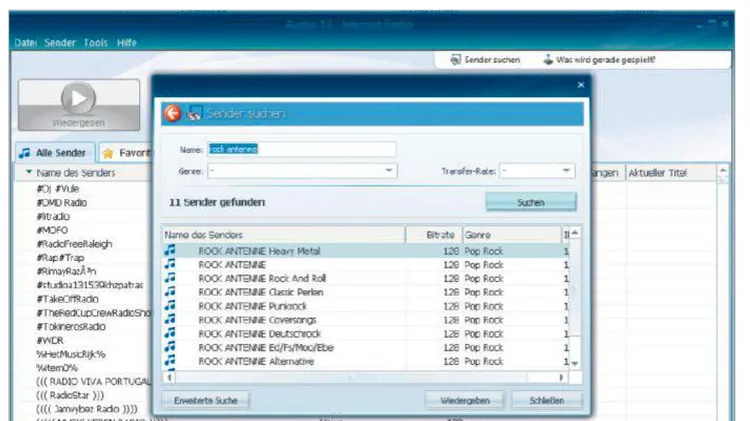
Task: Select ROCK ANTENNE Rock And Roll row
Action: tap(366, 278)
